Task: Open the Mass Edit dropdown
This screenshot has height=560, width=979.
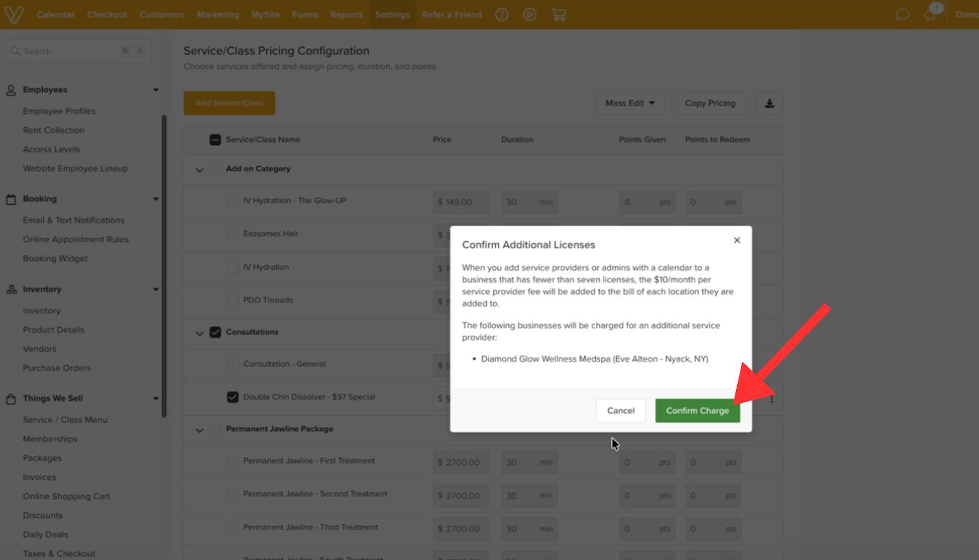Action: [630, 103]
